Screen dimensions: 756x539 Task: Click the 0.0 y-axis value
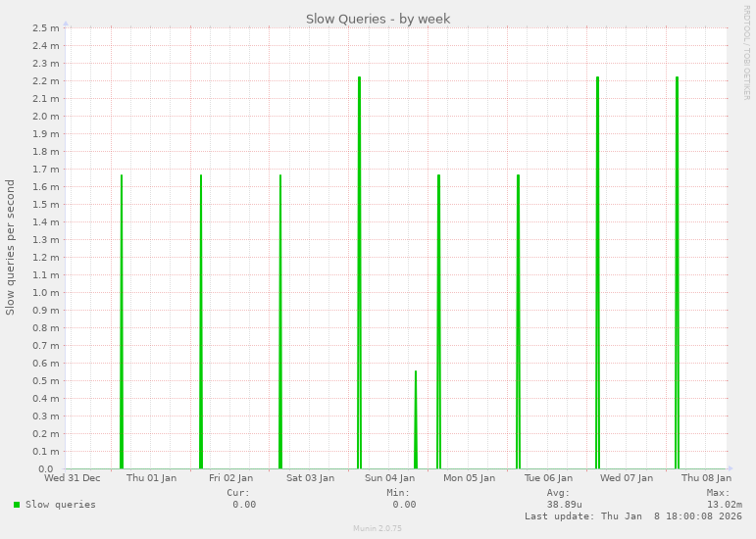point(46,469)
